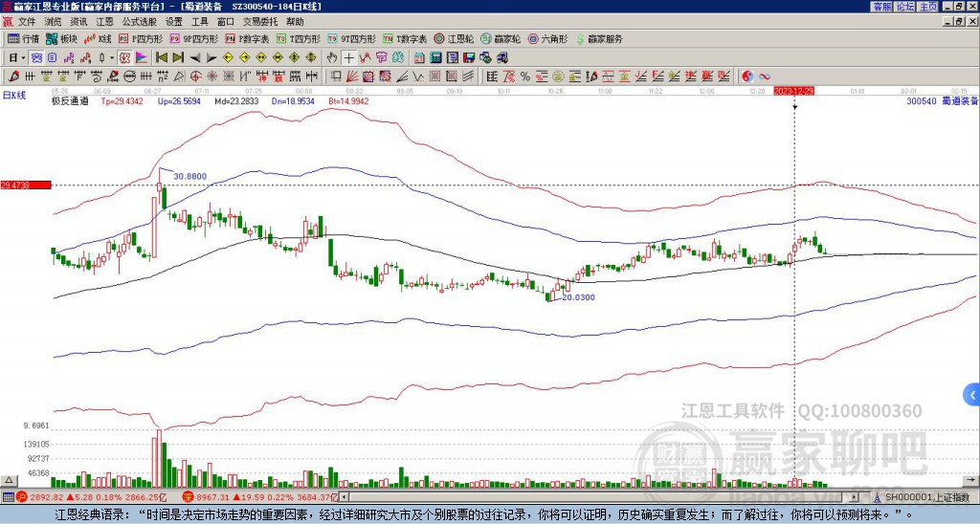The width and height of the screenshot is (980, 524).
Task: Click the 20.0300 low price label
Action: click(578, 297)
